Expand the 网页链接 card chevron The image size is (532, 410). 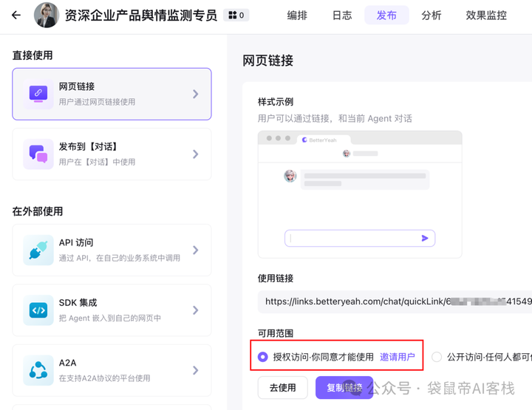pos(195,94)
